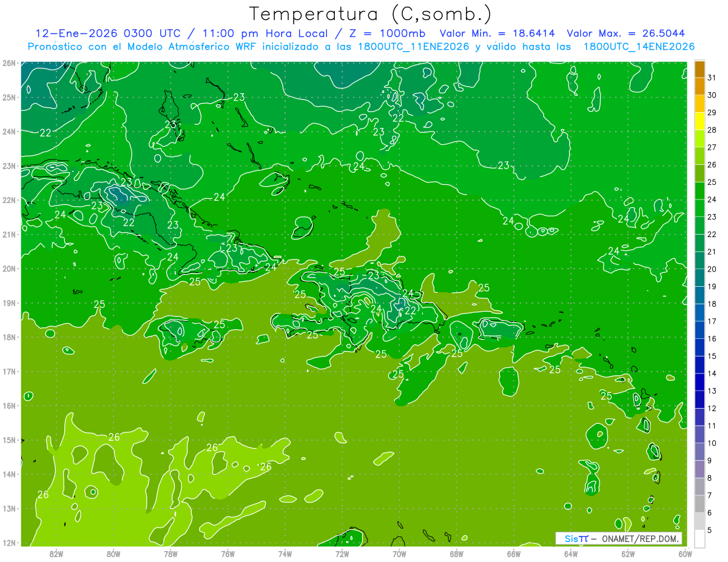The height and width of the screenshot is (562, 728).
Task: Click the legend label "20"
Action: [712, 269]
